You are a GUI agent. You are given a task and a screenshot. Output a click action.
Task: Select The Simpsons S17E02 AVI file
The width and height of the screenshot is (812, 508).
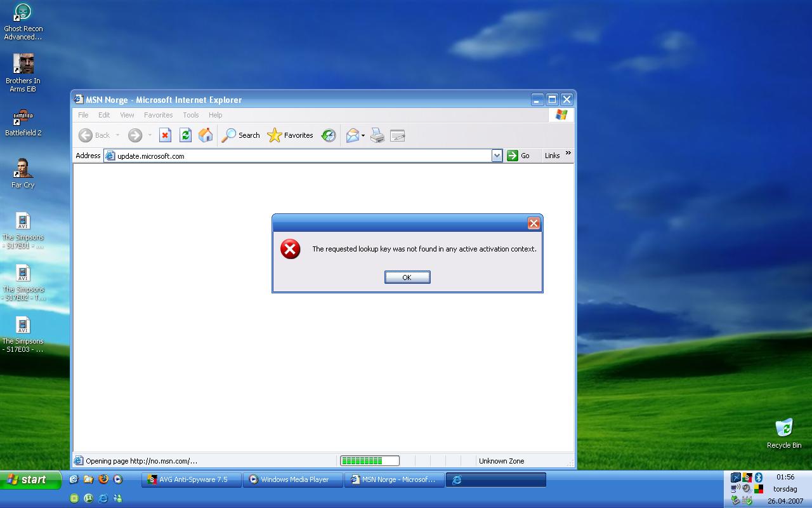pyautogui.click(x=23, y=282)
